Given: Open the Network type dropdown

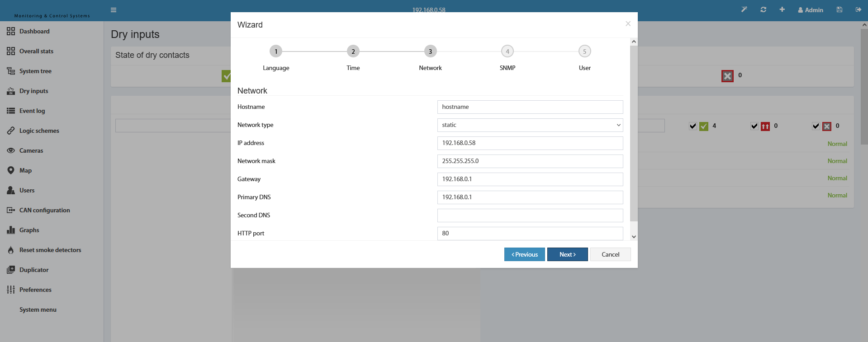Looking at the screenshot, I should click(530, 125).
